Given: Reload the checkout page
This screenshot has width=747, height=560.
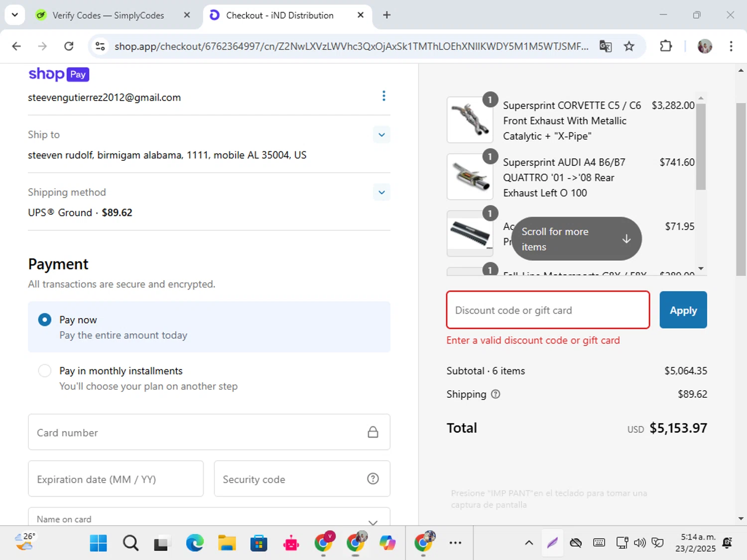Looking at the screenshot, I should (69, 46).
